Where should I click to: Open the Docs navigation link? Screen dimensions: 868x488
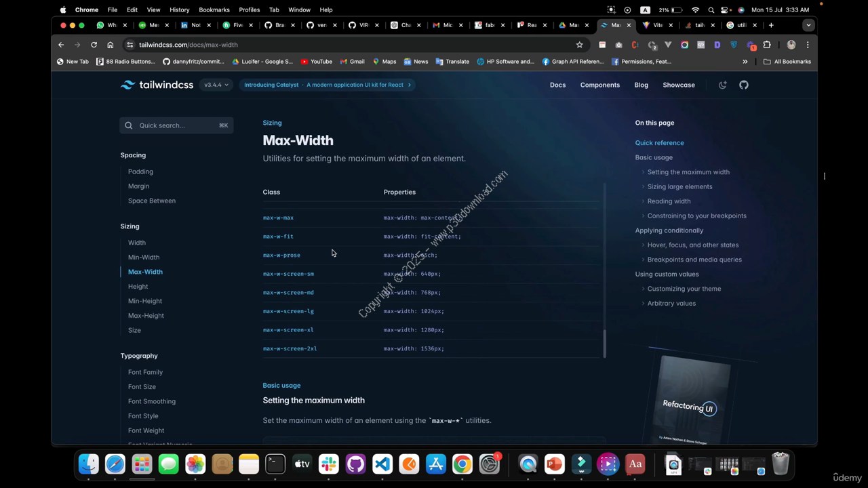tap(557, 85)
